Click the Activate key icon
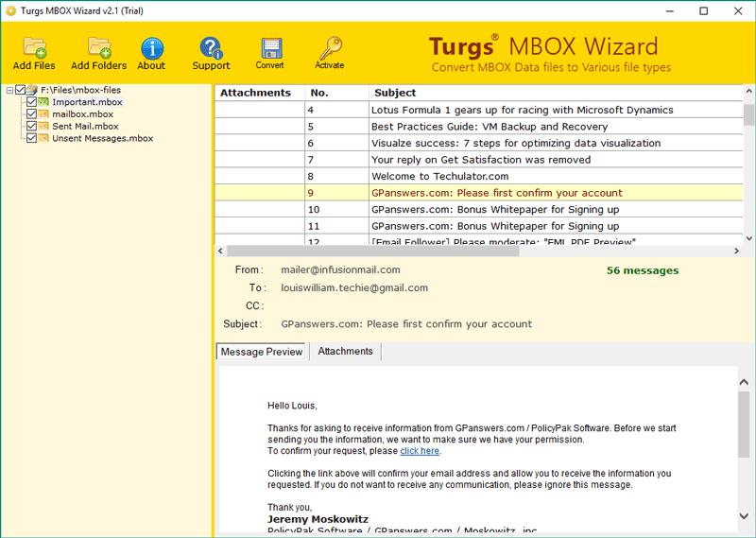The height and width of the screenshot is (538, 756). coord(330,48)
